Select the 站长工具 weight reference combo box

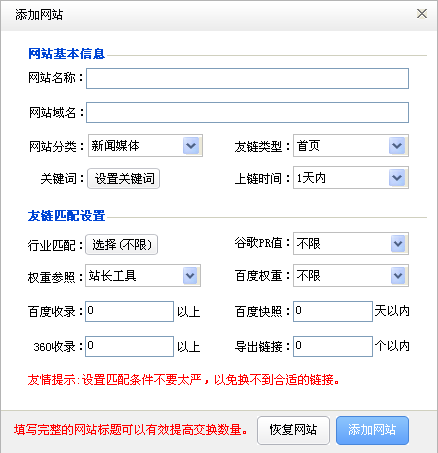(143, 276)
